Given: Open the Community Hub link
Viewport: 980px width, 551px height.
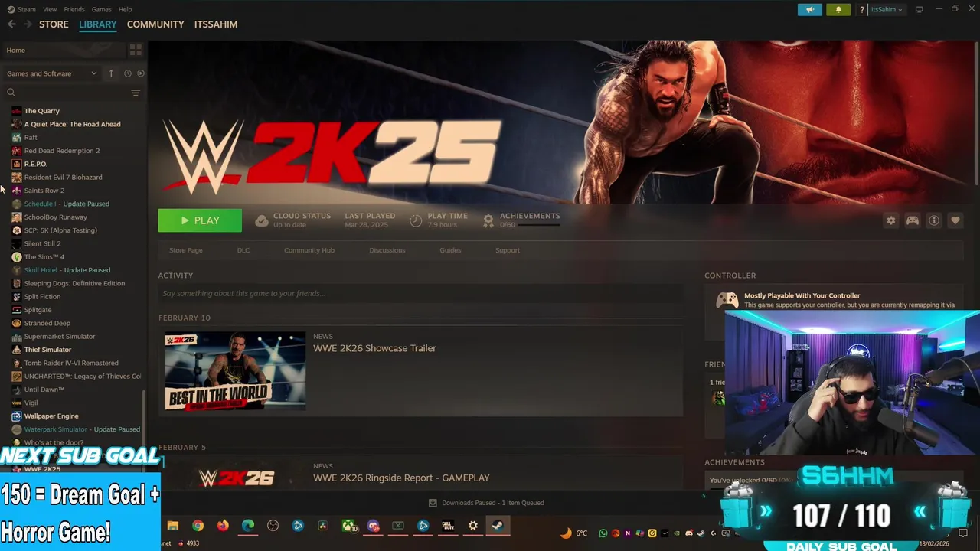Looking at the screenshot, I should pos(309,250).
